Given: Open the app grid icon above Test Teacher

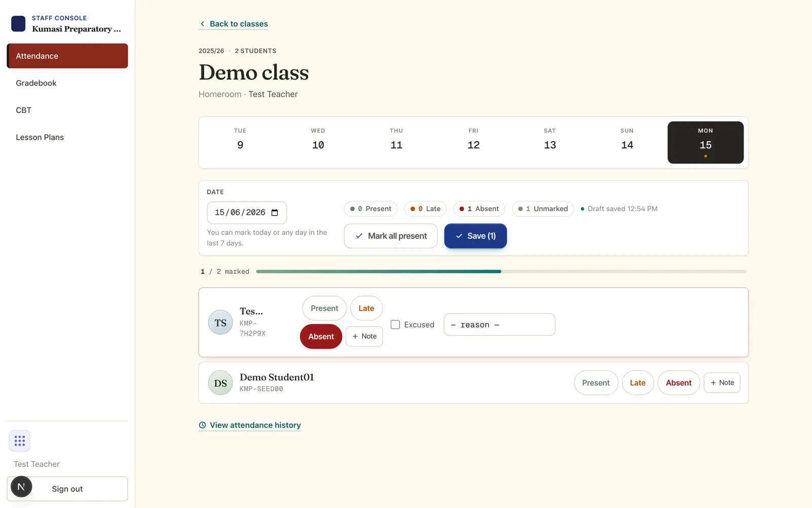Looking at the screenshot, I should (20, 441).
